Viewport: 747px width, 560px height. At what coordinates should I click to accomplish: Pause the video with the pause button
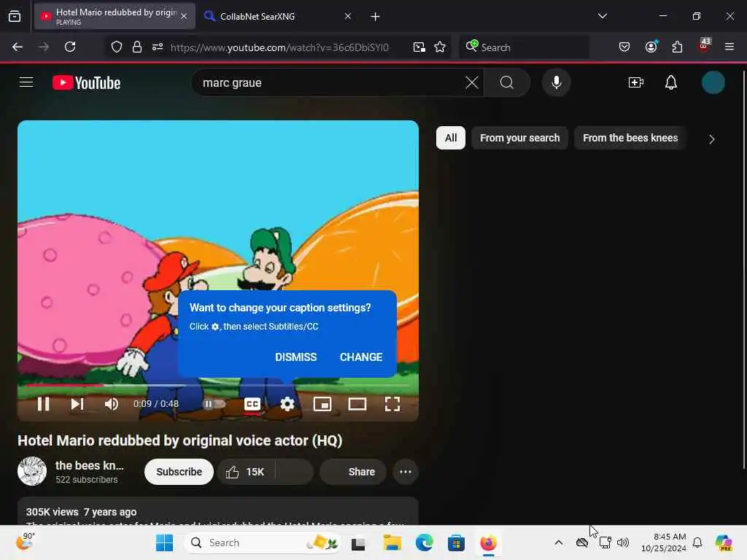(x=43, y=404)
